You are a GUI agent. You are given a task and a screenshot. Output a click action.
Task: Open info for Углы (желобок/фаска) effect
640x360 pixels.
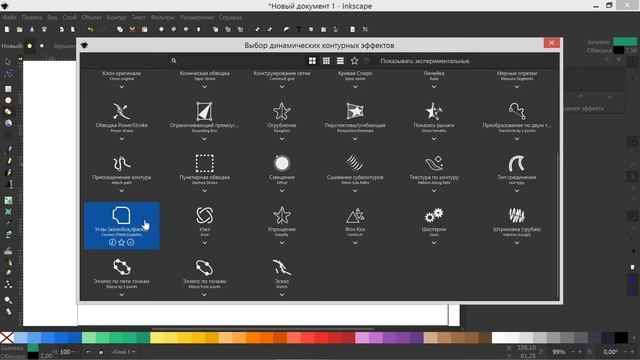point(112,242)
